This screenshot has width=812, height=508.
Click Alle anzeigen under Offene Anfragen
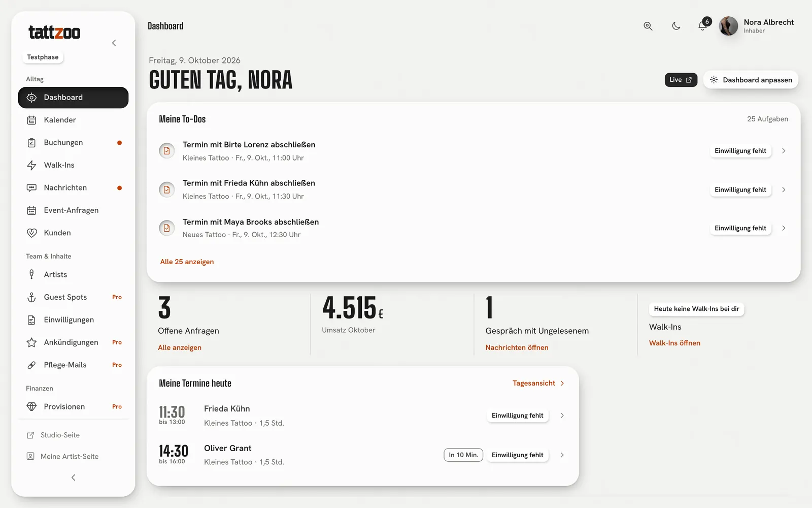[180, 348]
